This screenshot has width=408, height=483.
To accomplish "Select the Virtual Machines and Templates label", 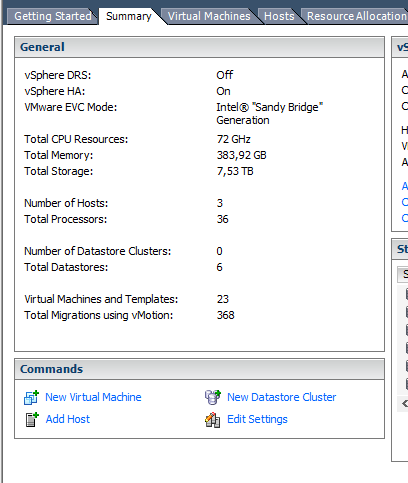I will click(x=101, y=299).
